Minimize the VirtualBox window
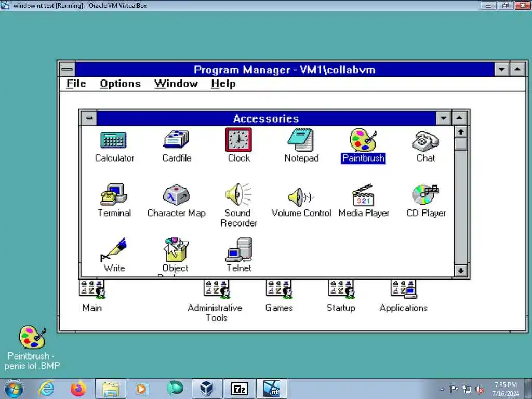The width and height of the screenshot is (532, 399). point(489,5)
